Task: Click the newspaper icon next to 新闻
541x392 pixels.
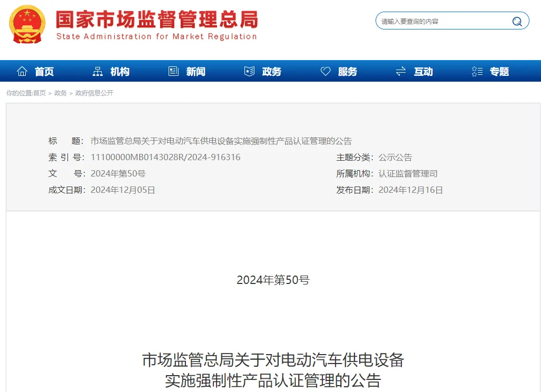Action: pos(173,70)
